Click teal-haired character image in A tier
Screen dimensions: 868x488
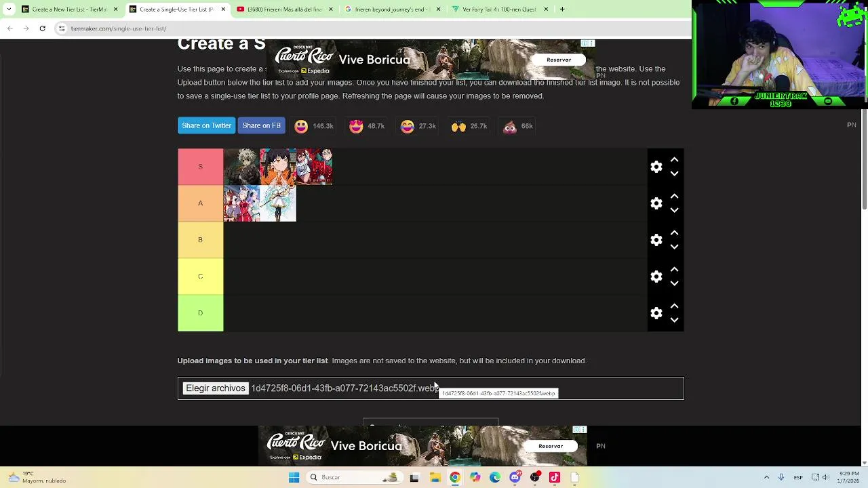(x=278, y=203)
